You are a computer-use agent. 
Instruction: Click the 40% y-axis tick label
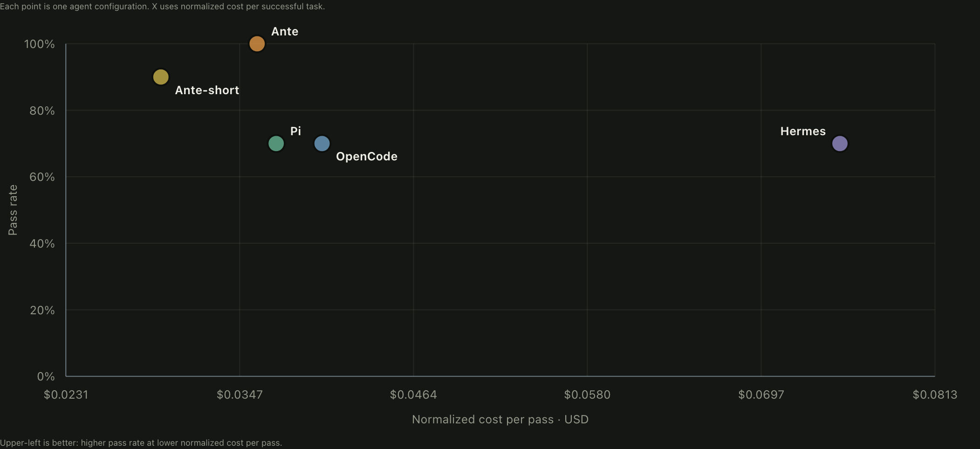42,244
